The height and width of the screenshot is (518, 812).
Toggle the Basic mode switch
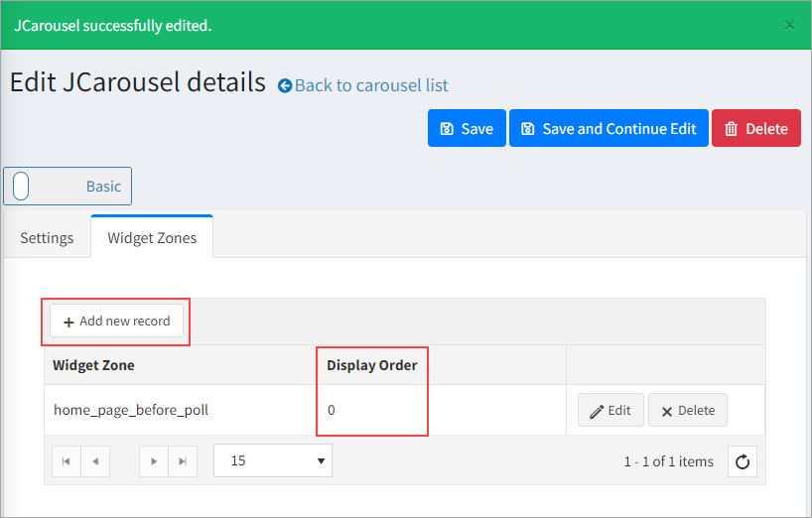coord(22,186)
